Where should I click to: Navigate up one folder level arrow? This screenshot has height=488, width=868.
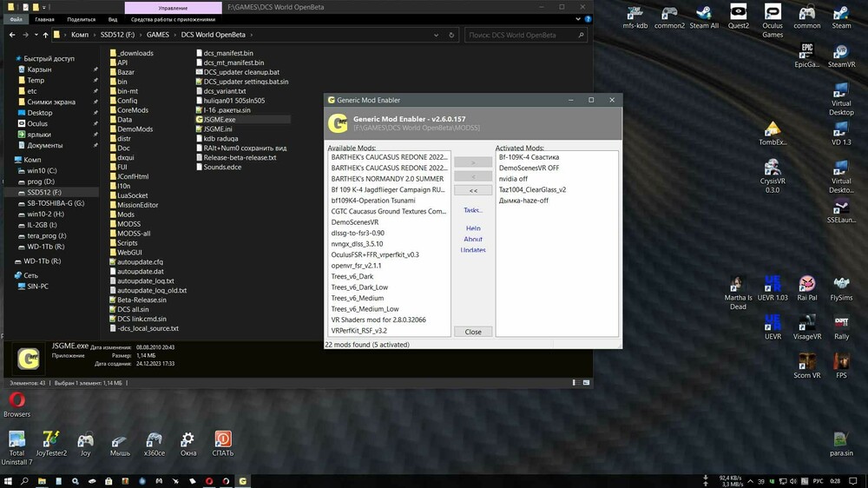[x=45, y=35]
